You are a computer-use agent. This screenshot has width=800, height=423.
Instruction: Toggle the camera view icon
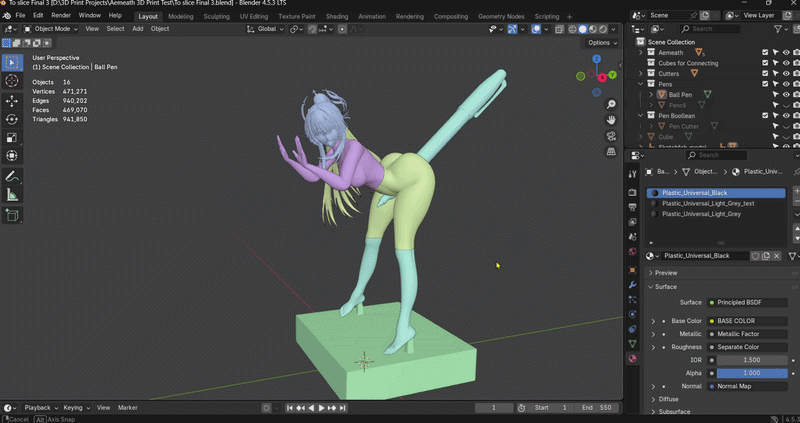click(611, 136)
